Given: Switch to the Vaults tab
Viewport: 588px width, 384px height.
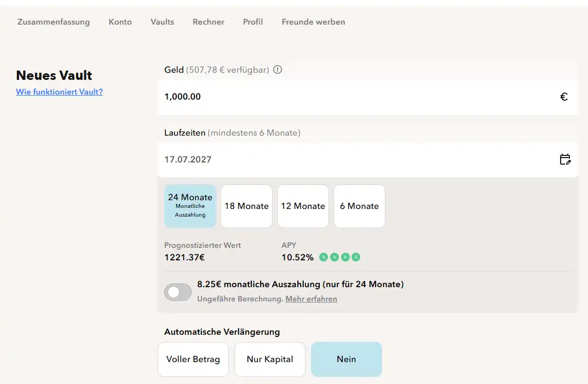Looking at the screenshot, I should point(163,22).
